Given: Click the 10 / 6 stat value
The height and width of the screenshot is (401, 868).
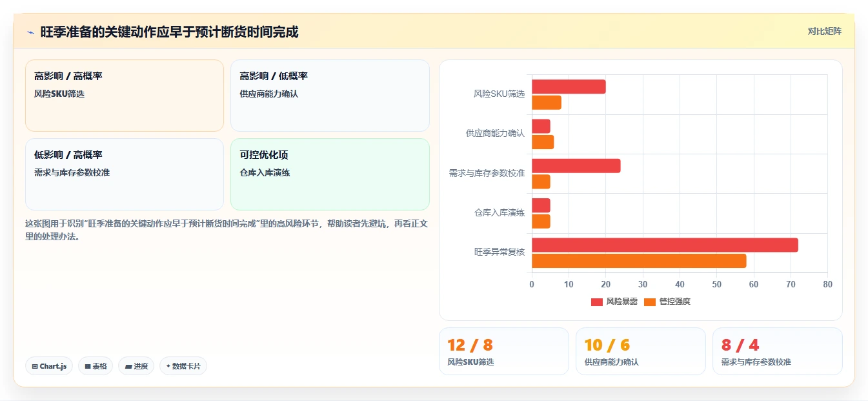Looking at the screenshot, I should point(607,345).
